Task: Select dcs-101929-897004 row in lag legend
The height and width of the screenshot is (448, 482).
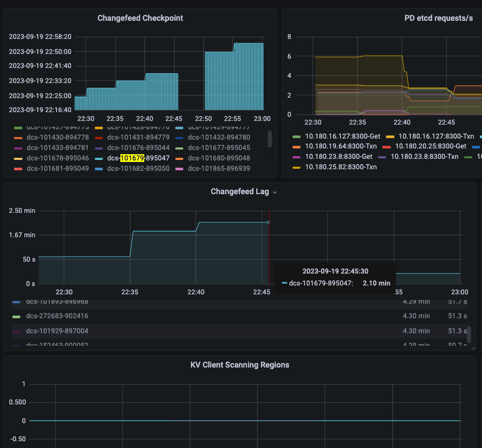Action: tap(57, 331)
